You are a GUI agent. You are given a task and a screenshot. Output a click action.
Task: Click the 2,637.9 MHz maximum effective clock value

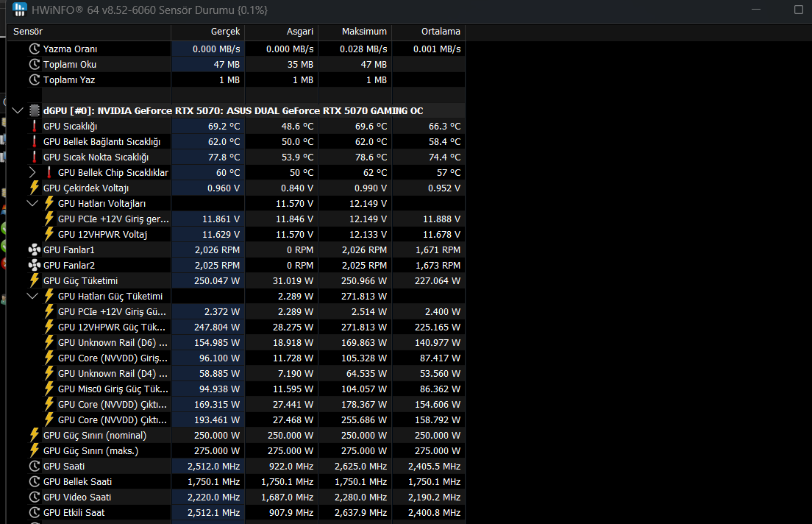click(360, 513)
